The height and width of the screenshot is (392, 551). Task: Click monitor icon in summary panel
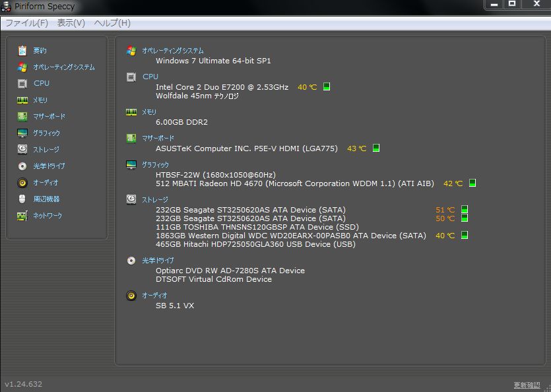point(131,164)
